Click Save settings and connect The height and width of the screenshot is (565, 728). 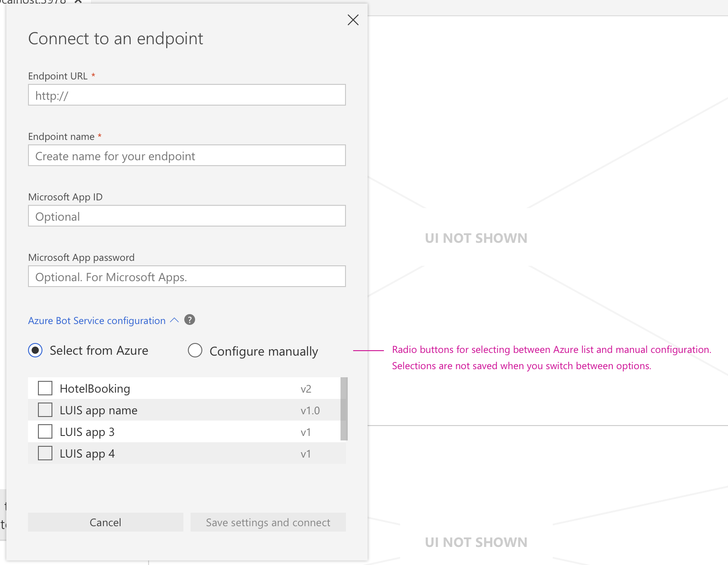[x=268, y=522]
